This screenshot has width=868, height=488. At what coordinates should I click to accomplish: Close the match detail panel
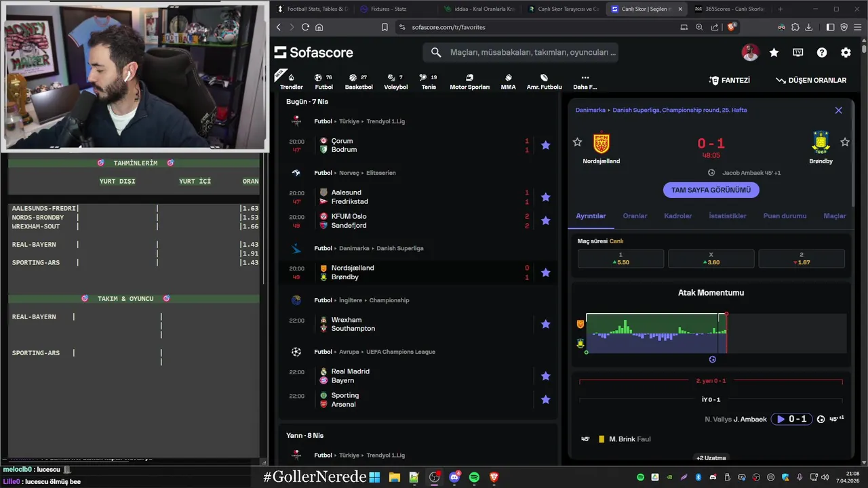[x=838, y=110]
